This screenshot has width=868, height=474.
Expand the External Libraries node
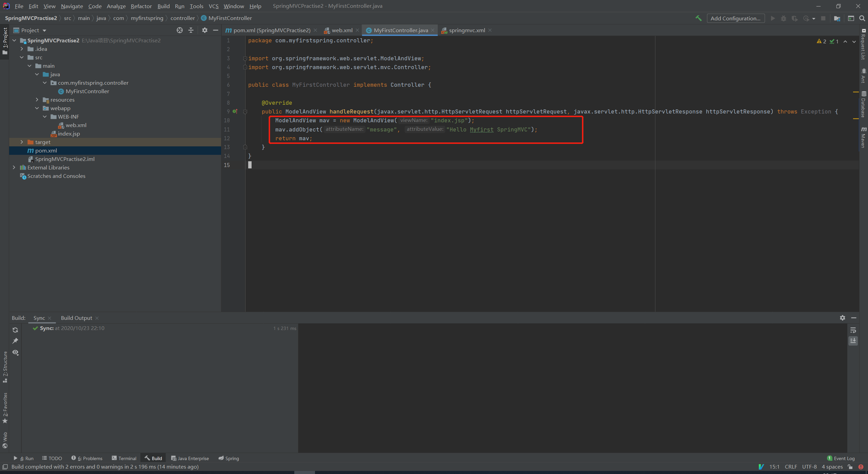(x=14, y=167)
